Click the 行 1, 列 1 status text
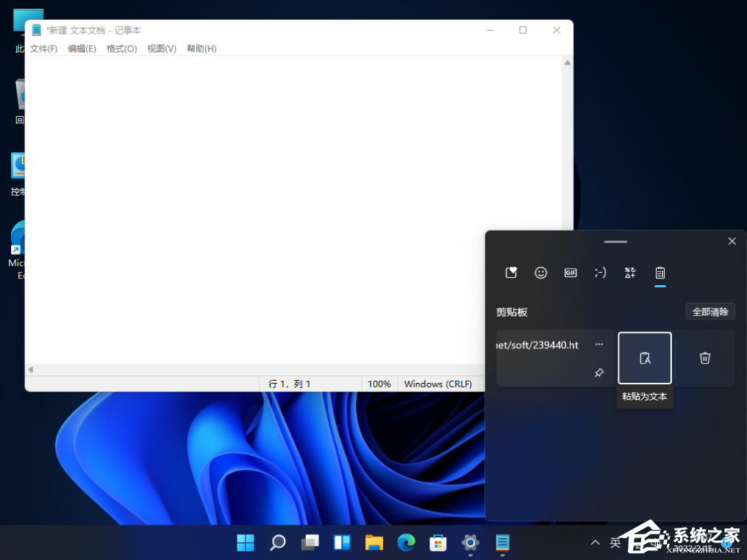Viewport: 747px width, 560px height. [289, 384]
